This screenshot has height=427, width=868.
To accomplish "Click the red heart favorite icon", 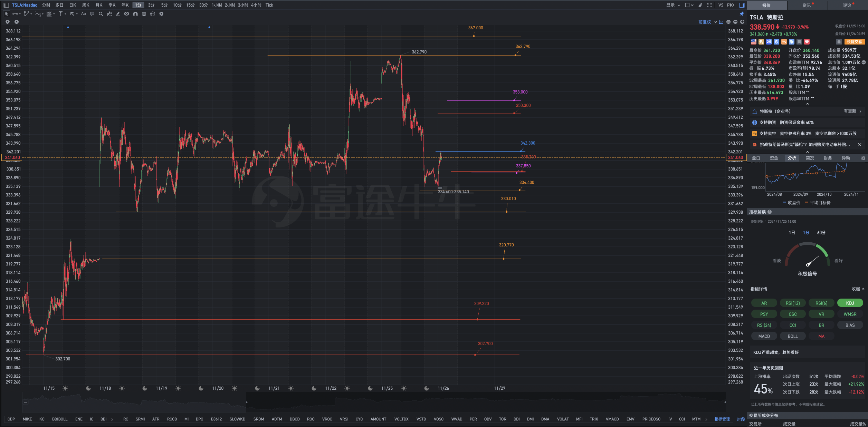I will pos(807,42).
